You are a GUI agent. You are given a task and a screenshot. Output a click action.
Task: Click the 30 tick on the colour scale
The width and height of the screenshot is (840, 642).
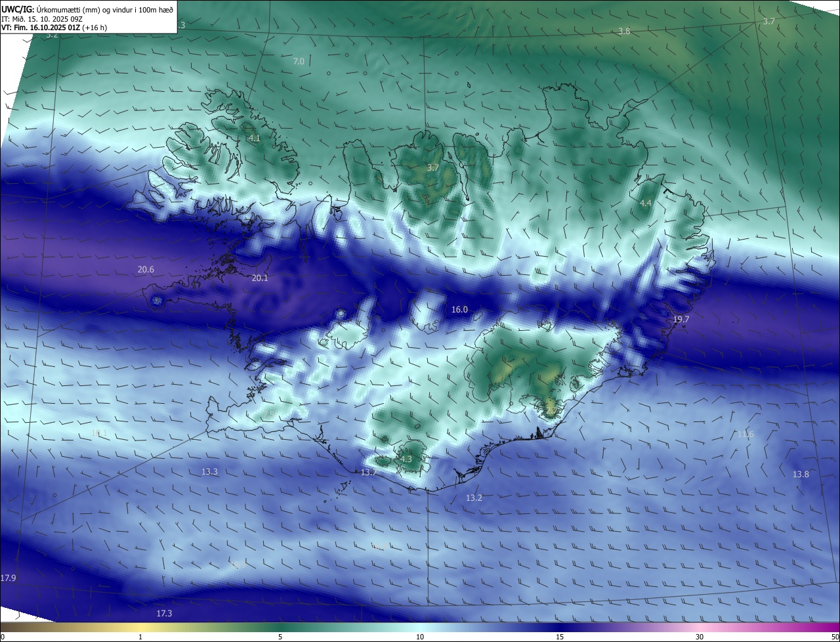pyautogui.click(x=700, y=637)
